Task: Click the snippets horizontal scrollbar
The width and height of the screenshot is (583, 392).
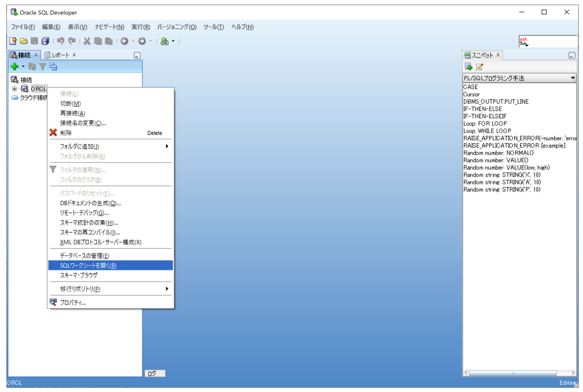Action: [513, 373]
